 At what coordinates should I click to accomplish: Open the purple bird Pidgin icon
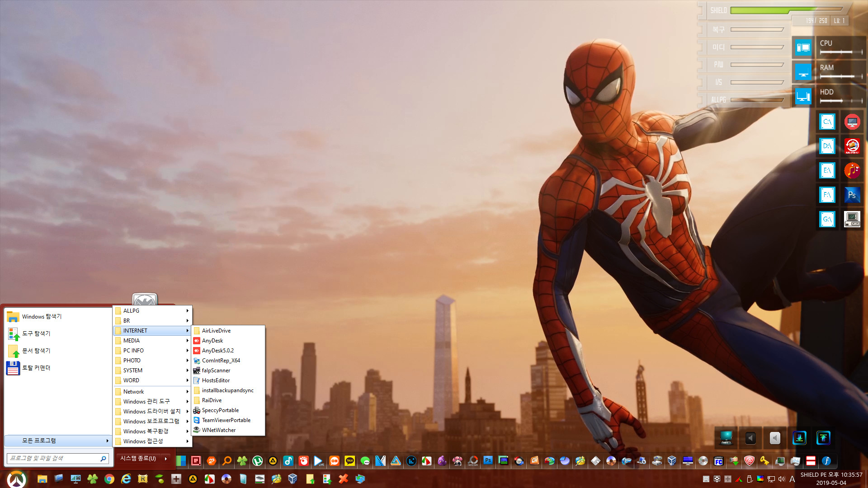(x=442, y=461)
